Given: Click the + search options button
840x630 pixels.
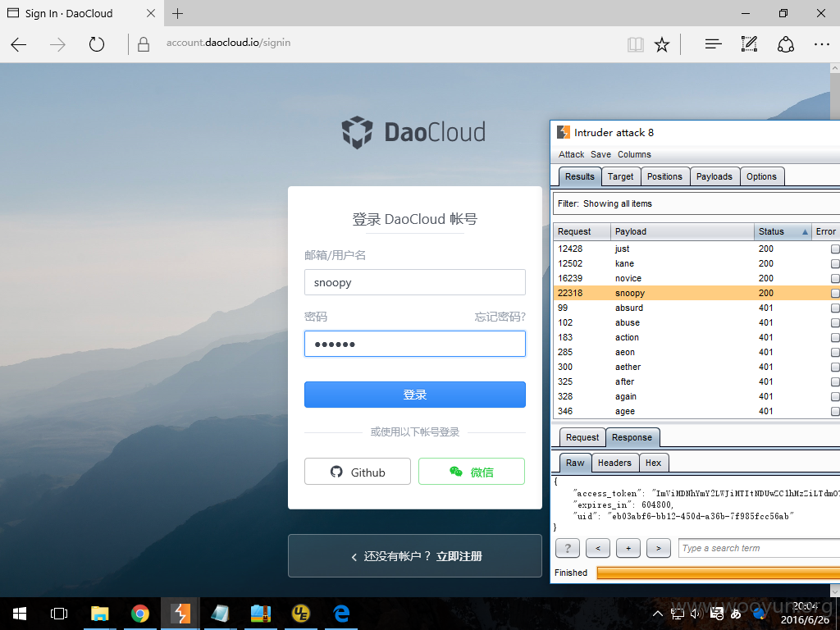Looking at the screenshot, I should [x=628, y=548].
